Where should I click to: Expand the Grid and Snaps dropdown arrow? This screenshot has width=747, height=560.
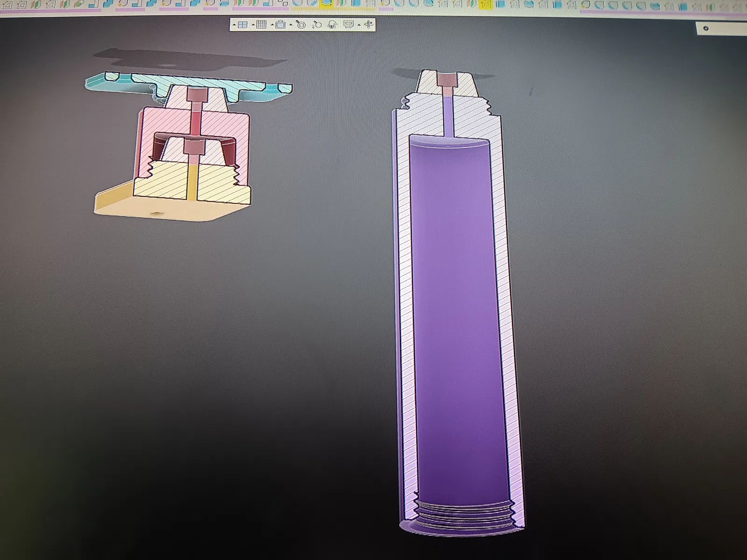tap(254, 25)
